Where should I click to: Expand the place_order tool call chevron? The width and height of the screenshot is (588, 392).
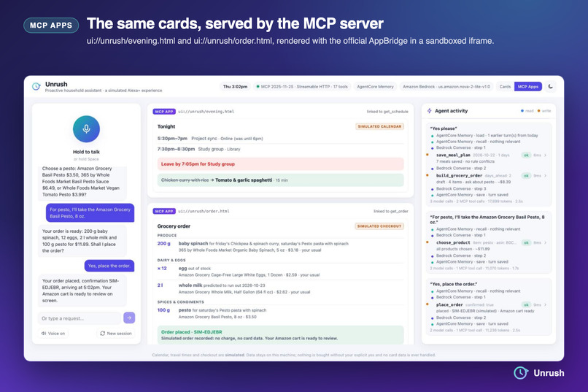point(545,305)
